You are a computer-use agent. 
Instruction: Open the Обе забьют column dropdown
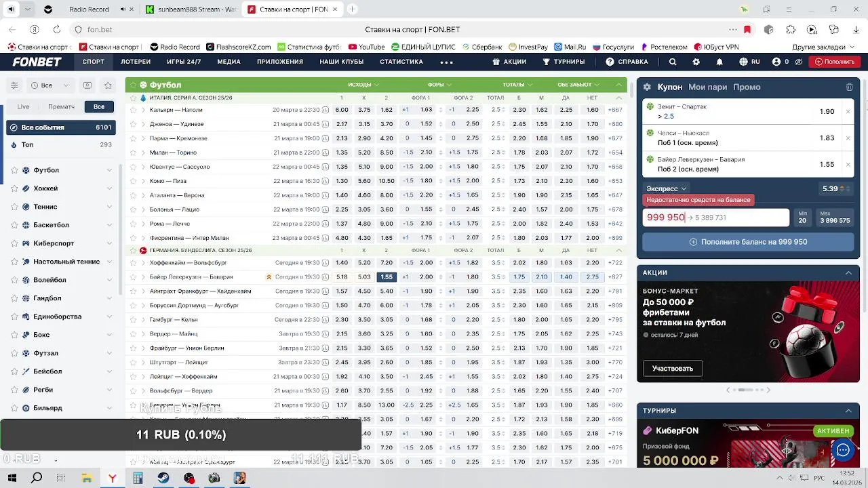578,85
